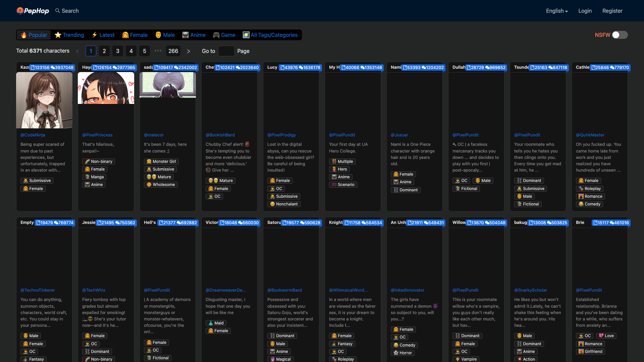
Task: Open the English language dropdown
Action: coord(556,11)
